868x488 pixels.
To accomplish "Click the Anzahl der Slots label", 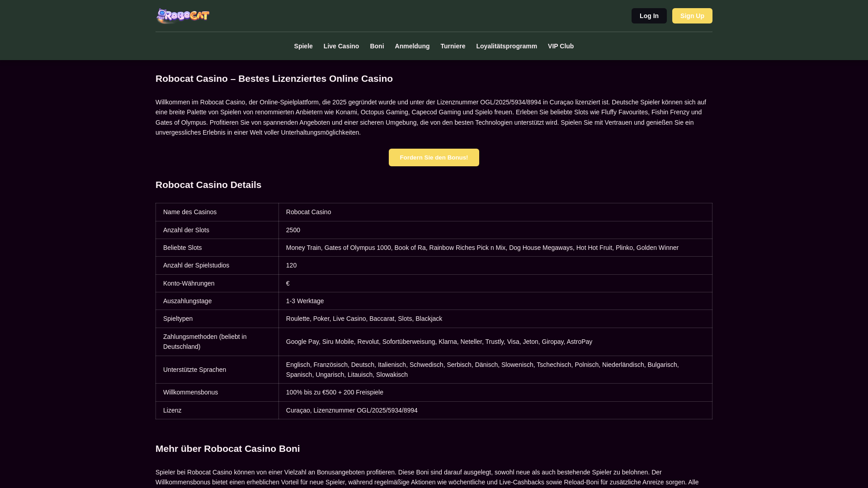I will (x=186, y=230).
